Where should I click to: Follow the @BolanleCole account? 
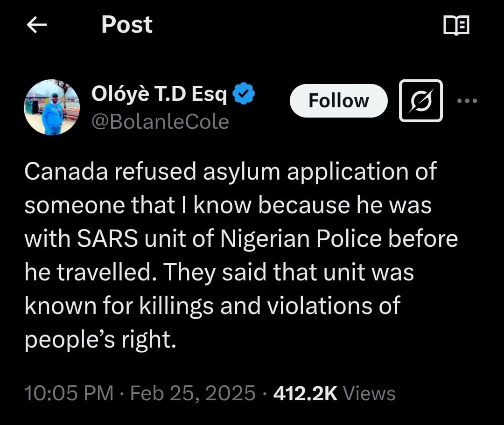point(338,101)
